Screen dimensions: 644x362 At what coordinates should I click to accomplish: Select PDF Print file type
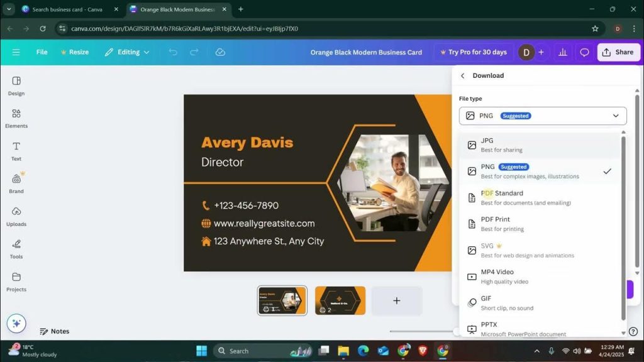click(540, 224)
